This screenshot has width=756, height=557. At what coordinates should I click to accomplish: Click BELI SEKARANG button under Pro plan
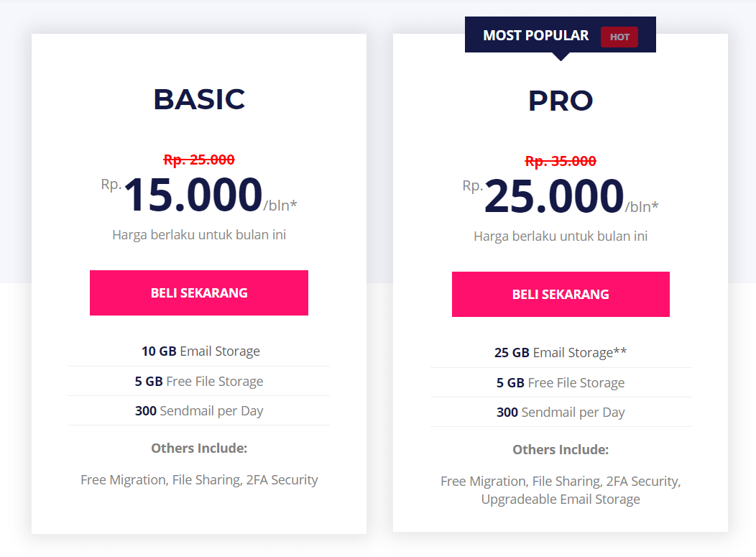561,294
